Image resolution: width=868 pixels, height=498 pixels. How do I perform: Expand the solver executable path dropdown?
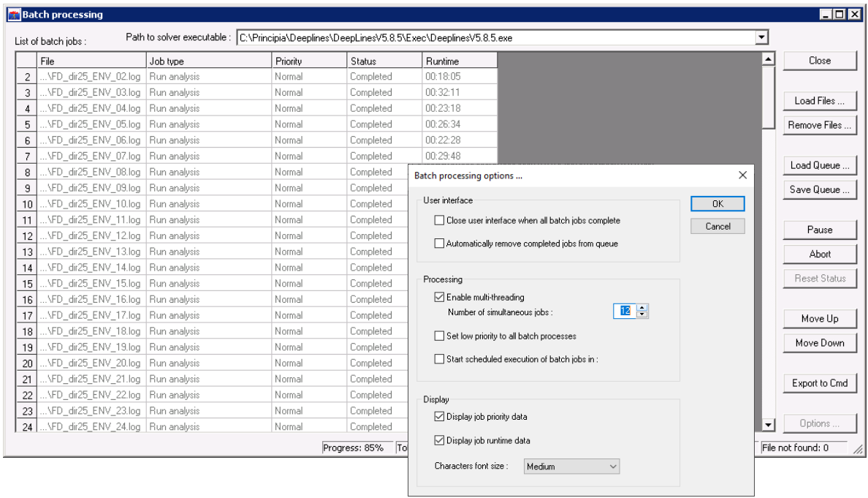point(762,37)
